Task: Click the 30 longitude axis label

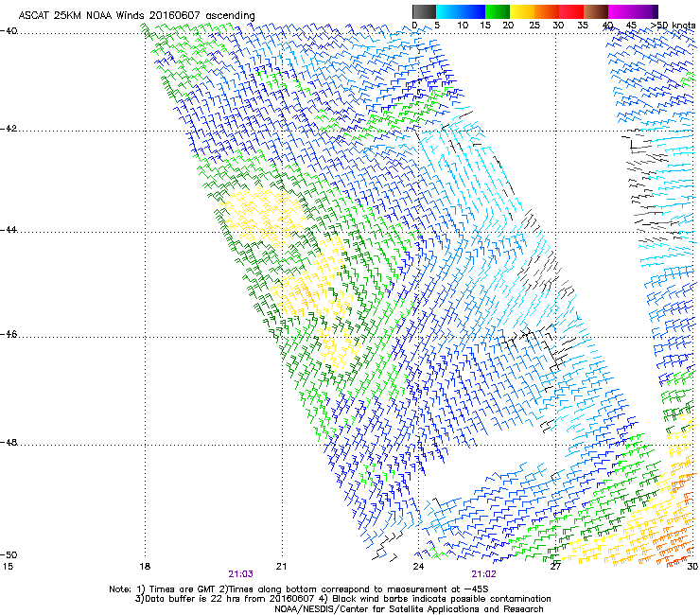Action: click(x=692, y=567)
